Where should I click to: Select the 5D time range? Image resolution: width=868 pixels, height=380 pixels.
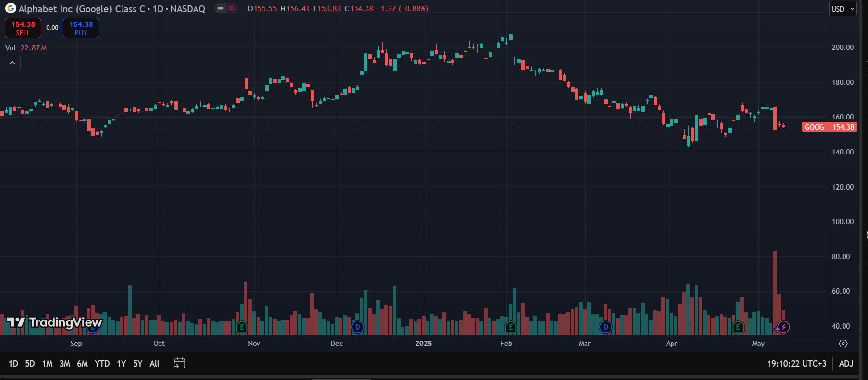click(30, 364)
